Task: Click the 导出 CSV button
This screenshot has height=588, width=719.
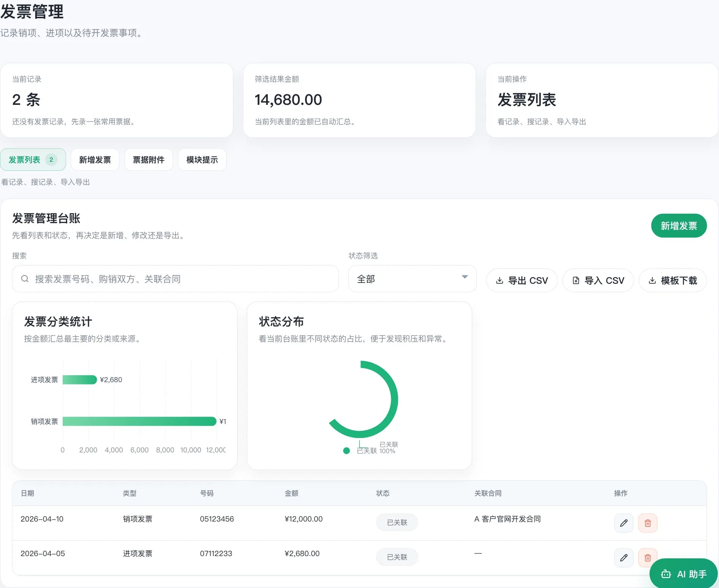Action: click(521, 280)
